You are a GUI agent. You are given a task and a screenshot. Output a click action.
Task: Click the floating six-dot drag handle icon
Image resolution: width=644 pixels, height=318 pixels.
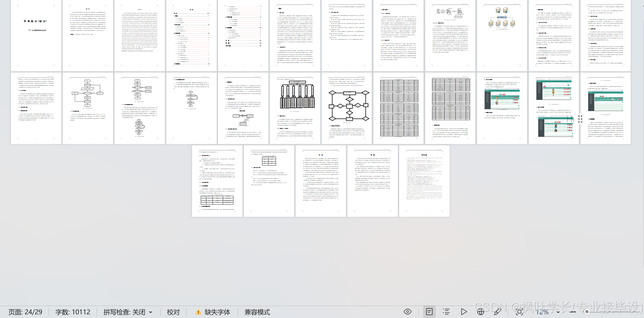[580, 119]
